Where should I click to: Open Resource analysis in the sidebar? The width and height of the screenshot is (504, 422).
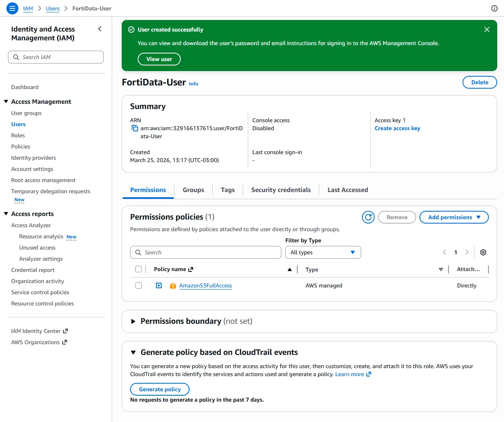[x=41, y=236]
